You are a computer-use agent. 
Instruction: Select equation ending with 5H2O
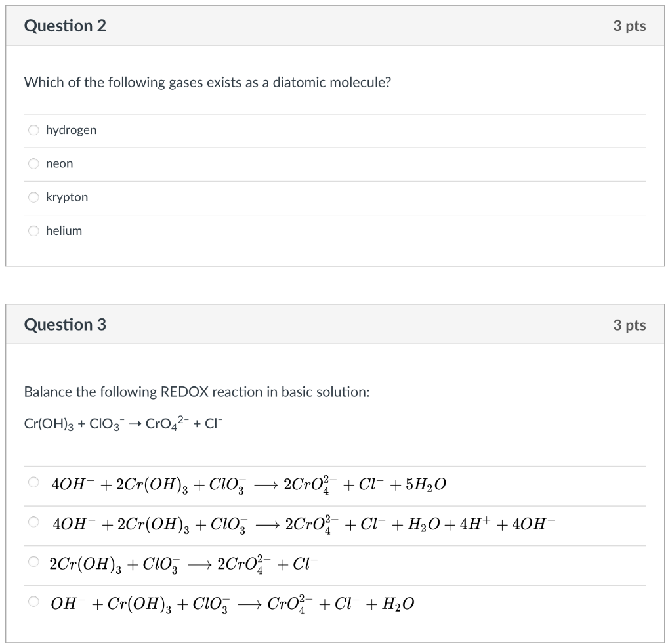point(34,484)
